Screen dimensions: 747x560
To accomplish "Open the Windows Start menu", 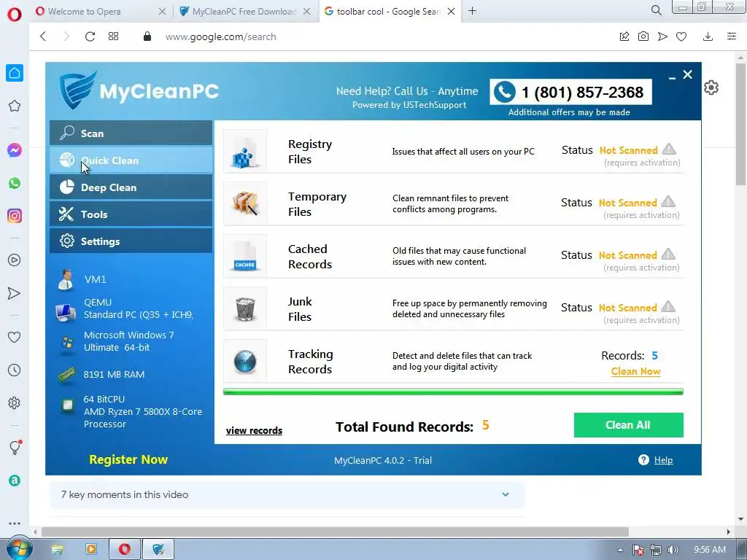I will [18, 550].
